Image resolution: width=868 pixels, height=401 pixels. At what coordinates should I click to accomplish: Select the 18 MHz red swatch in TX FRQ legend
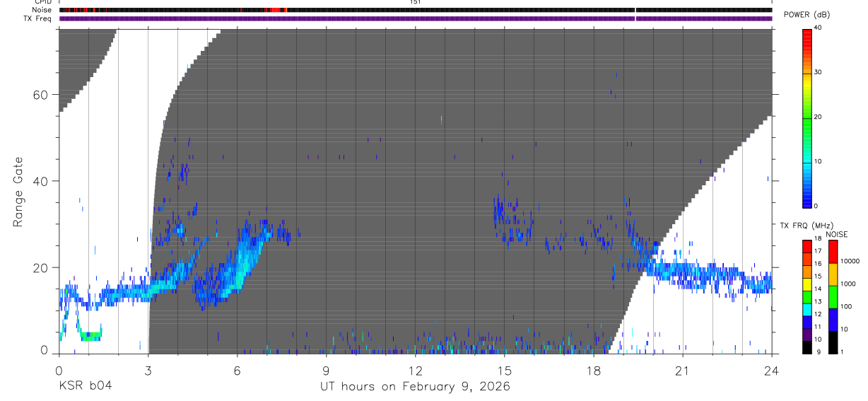807,245
